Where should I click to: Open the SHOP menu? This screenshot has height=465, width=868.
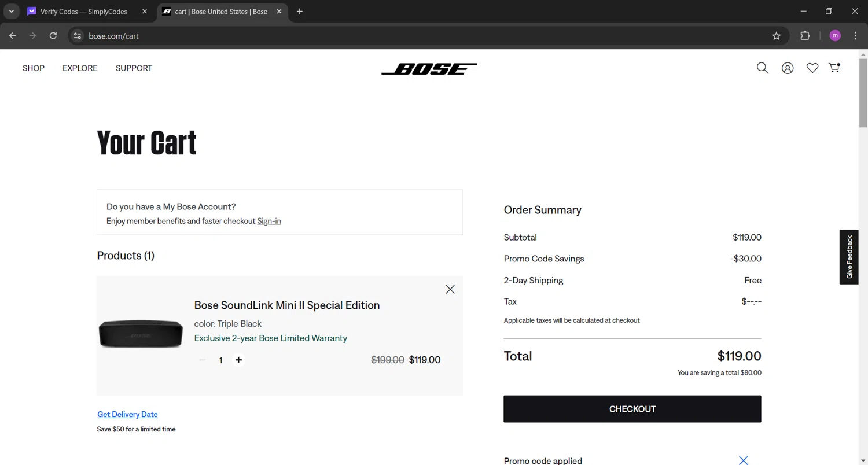coord(34,68)
